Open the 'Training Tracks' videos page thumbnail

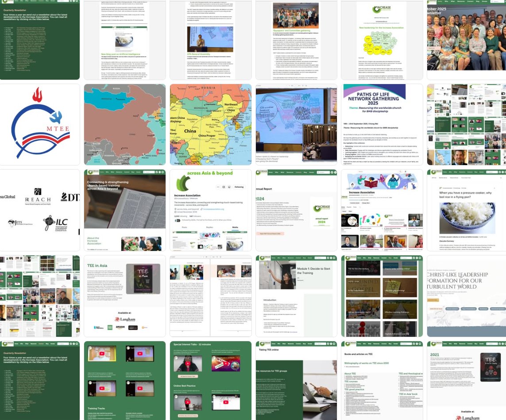coord(125,381)
